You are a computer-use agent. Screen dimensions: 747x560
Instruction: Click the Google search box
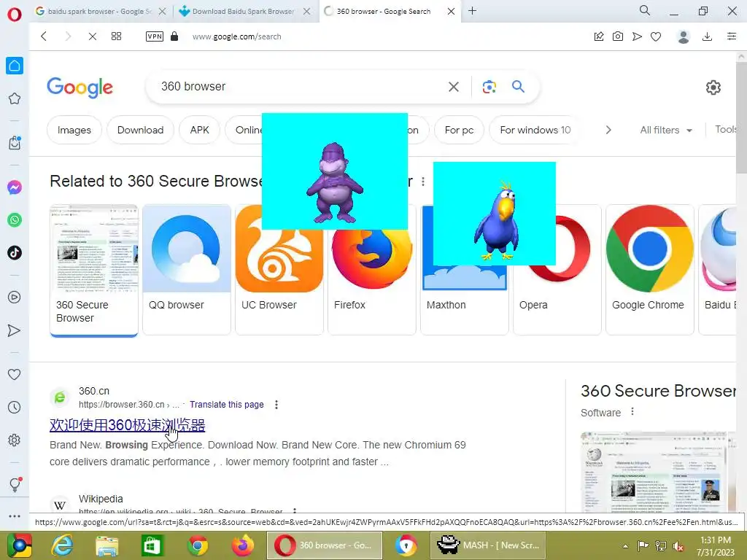click(300, 86)
